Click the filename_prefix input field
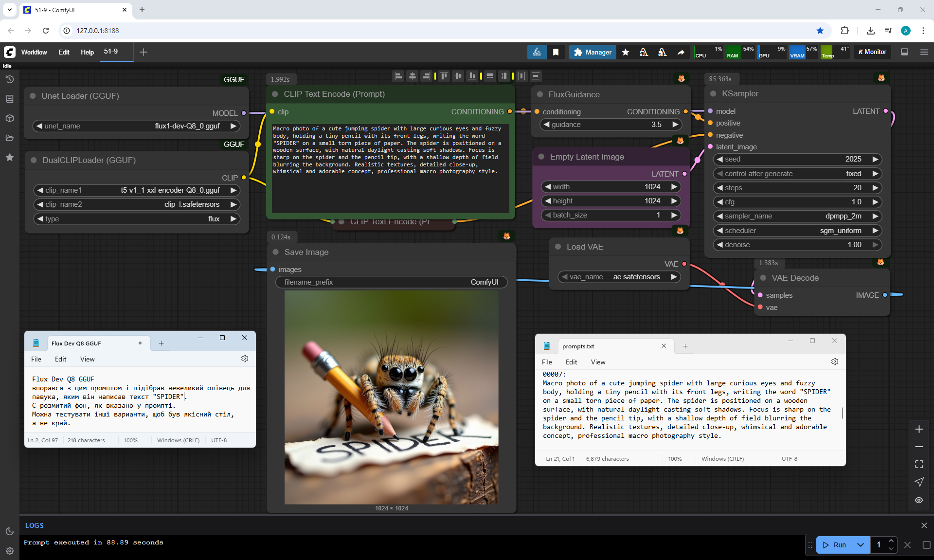The height and width of the screenshot is (560, 934). pyautogui.click(x=391, y=282)
